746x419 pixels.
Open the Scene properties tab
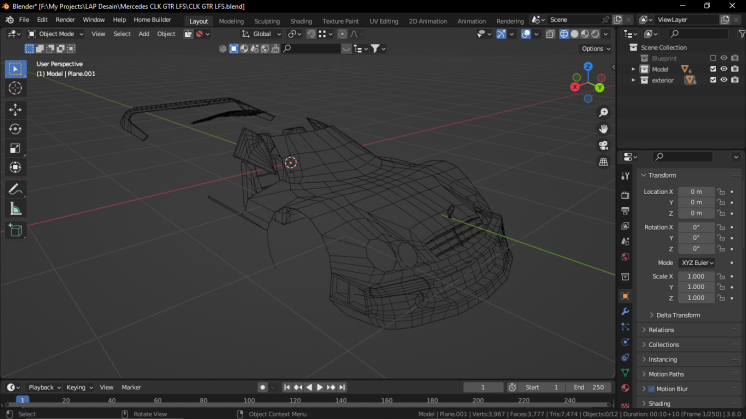coord(625,242)
